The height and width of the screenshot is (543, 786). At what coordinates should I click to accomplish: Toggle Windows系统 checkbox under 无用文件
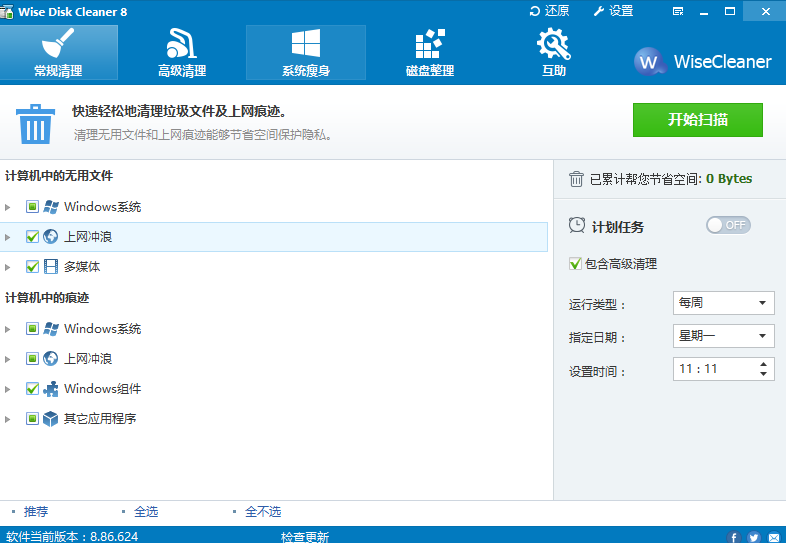coord(32,207)
